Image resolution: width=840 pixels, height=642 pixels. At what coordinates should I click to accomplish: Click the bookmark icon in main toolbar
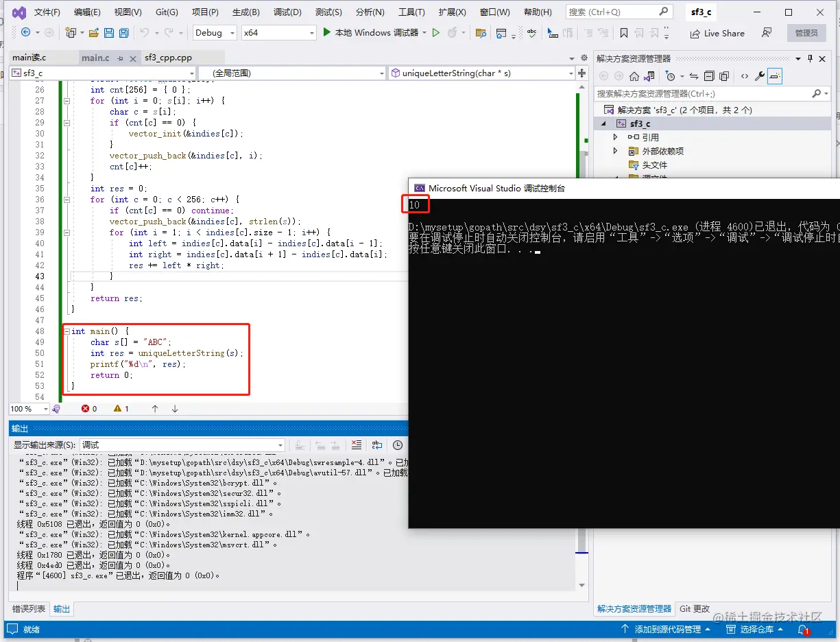(x=623, y=32)
